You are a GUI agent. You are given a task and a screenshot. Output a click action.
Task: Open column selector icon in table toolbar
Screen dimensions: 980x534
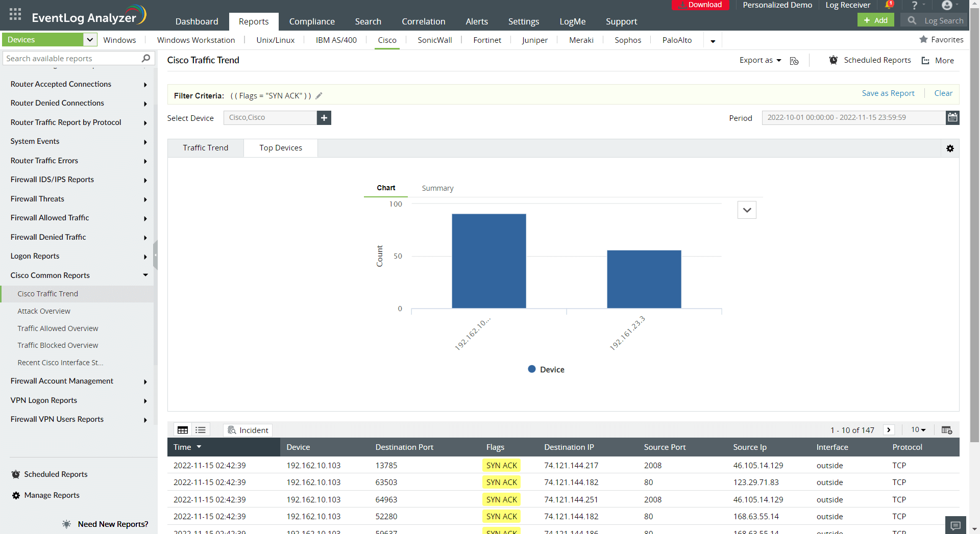point(946,430)
